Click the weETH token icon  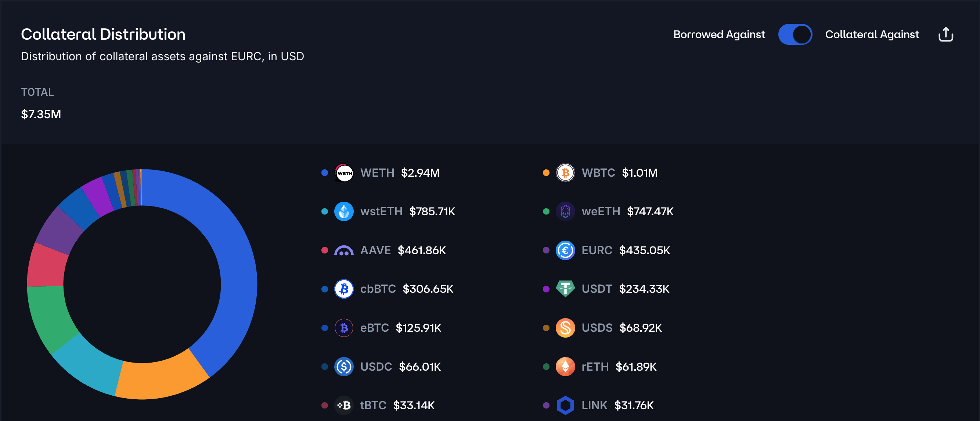point(565,211)
